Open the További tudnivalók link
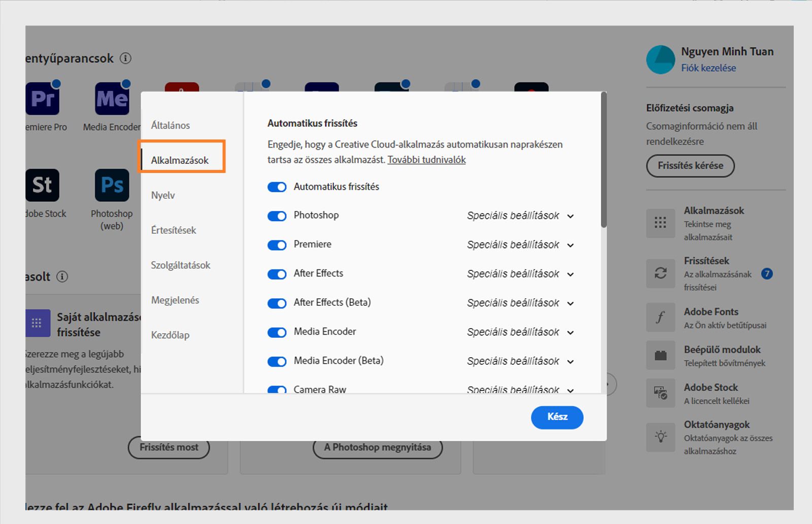The width and height of the screenshot is (812, 524). pos(427,160)
